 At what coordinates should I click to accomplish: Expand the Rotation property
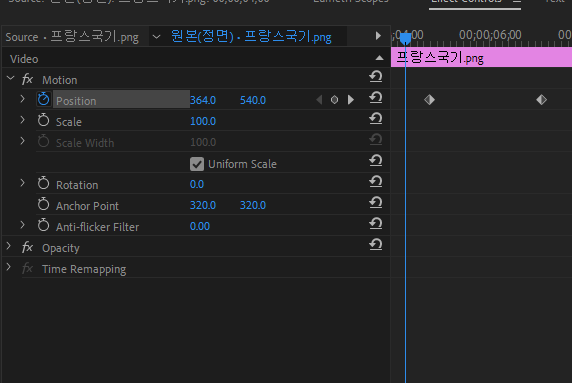coord(22,183)
